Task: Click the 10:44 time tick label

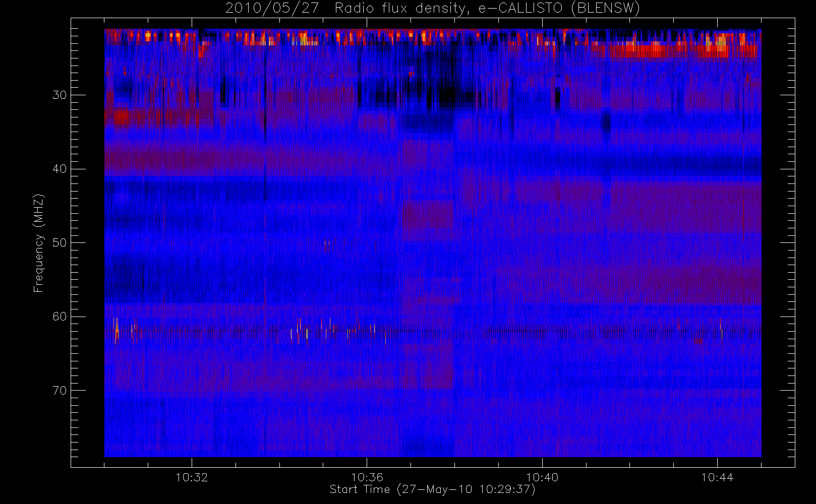Action: tap(717, 477)
